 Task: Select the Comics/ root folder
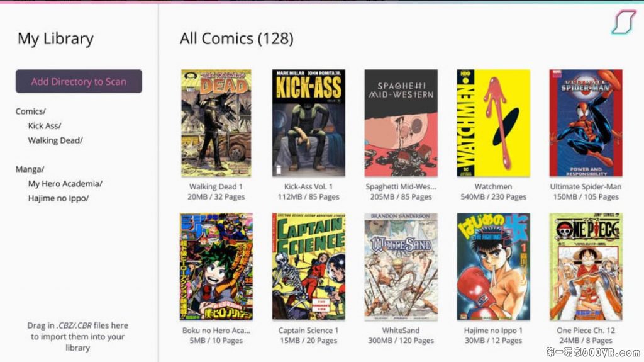(x=31, y=111)
